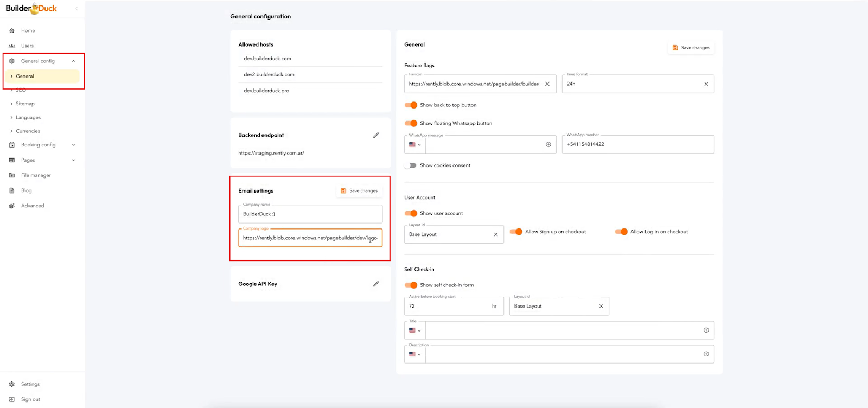Edit the Google API Key with pencil icon

[376, 284]
